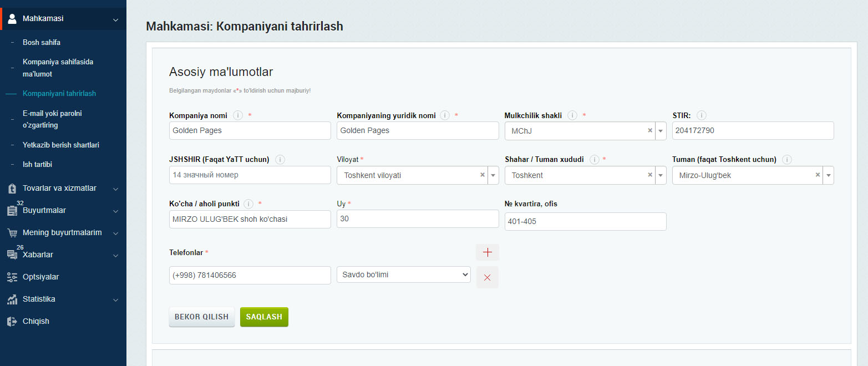Click the Statistika chart icon in sidebar
The height and width of the screenshot is (366, 868).
point(12,299)
